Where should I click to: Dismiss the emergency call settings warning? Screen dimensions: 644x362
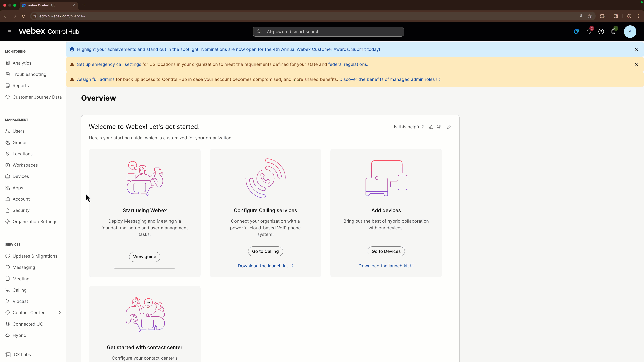(x=636, y=64)
